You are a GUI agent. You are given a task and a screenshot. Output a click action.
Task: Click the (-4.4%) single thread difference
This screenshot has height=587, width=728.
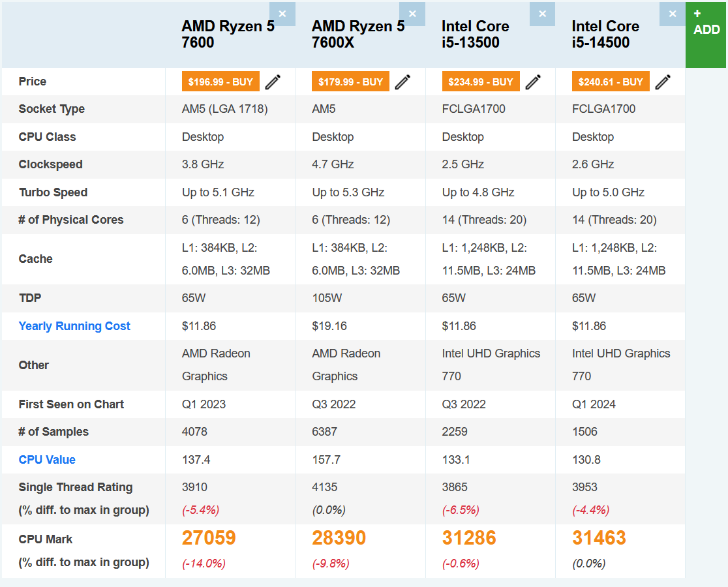point(590,511)
